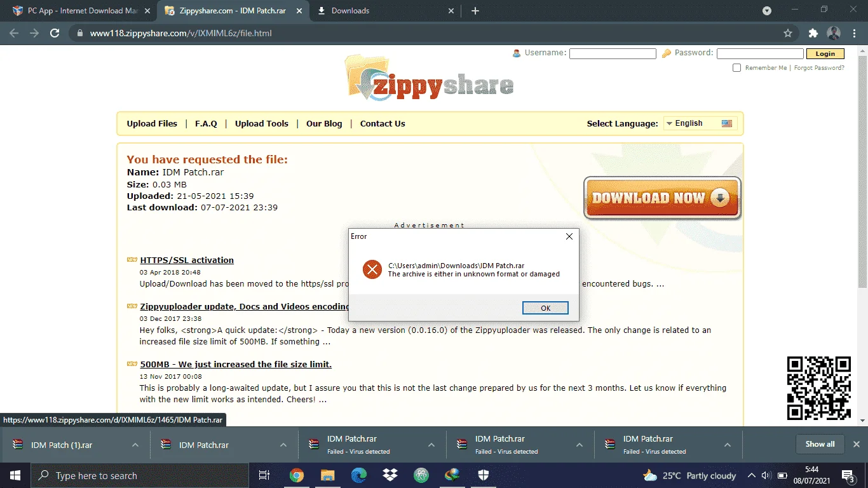Open Upload Files in the site menu

click(x=152, y=124)
